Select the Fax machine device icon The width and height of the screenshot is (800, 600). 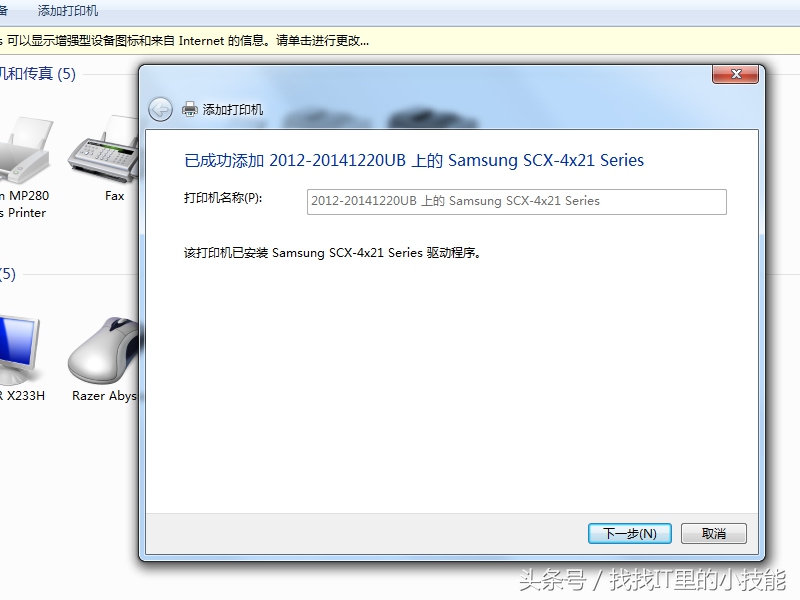(103, 148)
